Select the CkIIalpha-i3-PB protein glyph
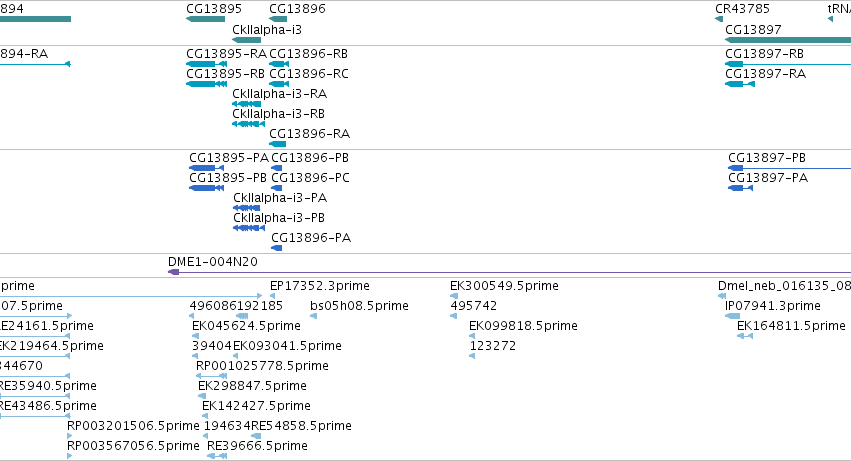The width and height of the screenshot is (851, 461). pos(249,228)
